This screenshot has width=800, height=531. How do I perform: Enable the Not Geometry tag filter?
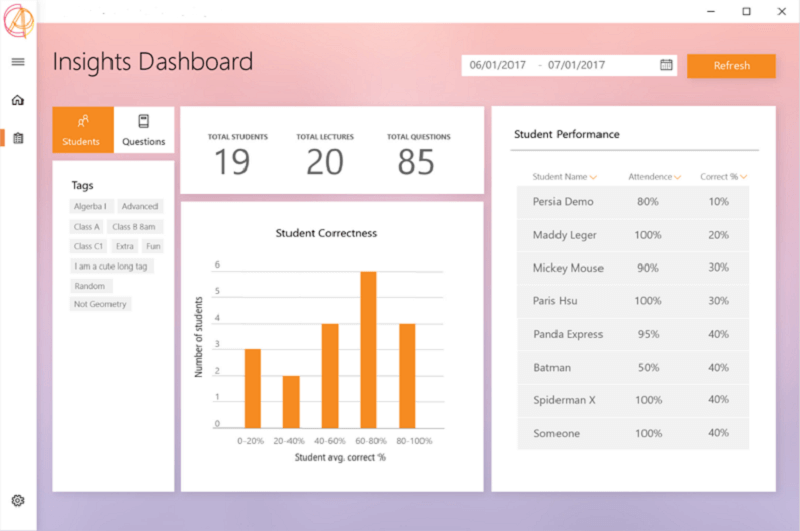coord(100,304)
